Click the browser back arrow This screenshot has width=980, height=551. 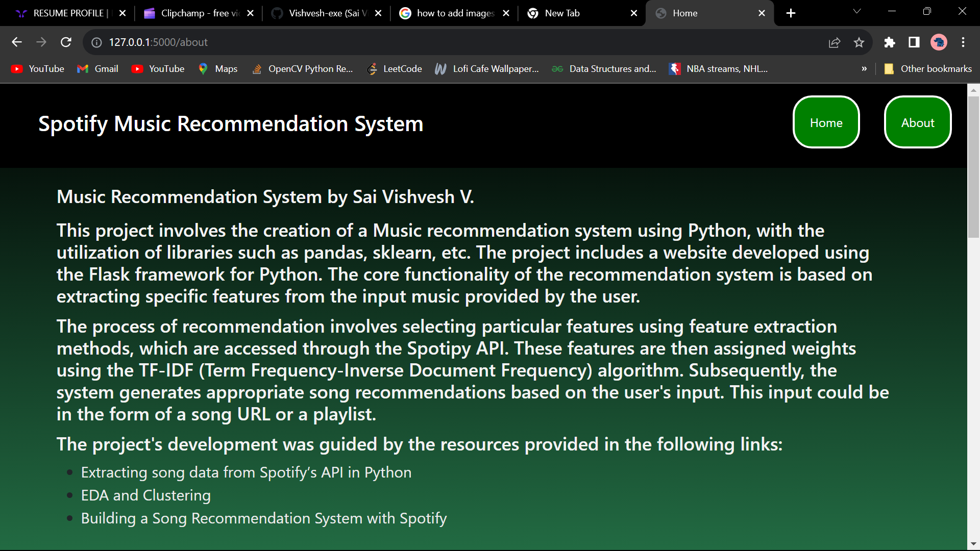[x=17, y=42]
